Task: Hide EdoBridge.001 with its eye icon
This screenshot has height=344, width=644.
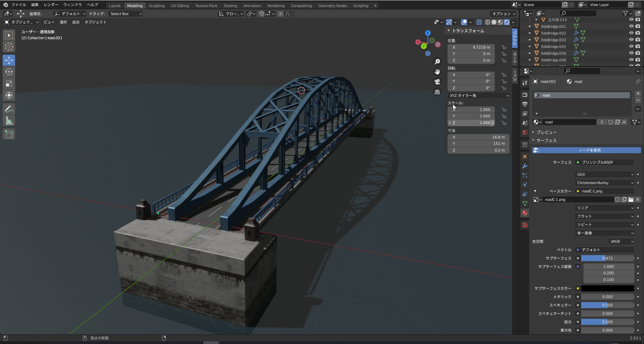Action: pos(631,26)
